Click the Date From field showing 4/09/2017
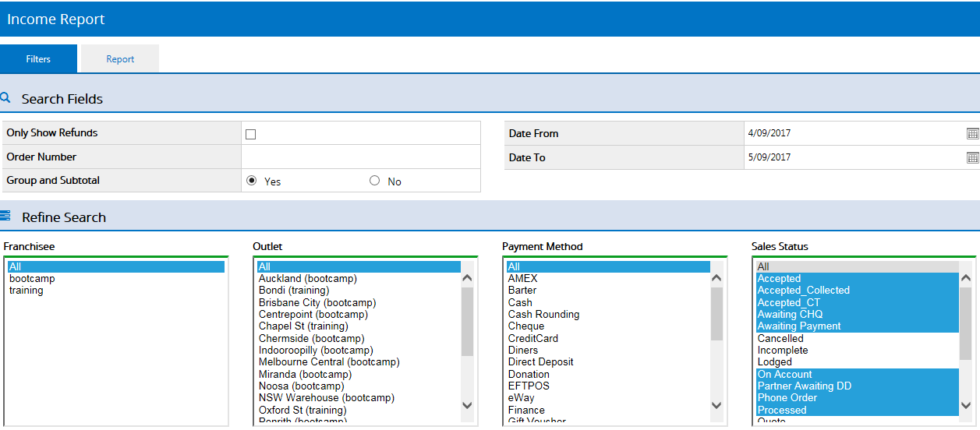 point(854,133)
